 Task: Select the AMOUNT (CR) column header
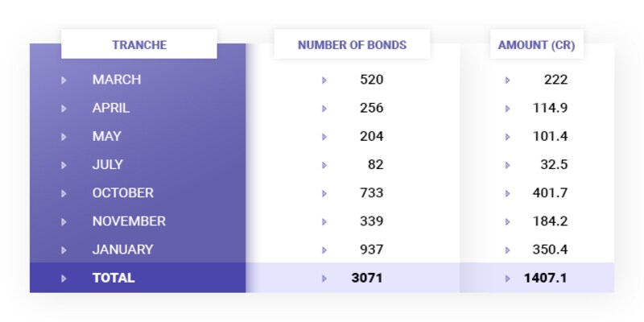point(536,45)
